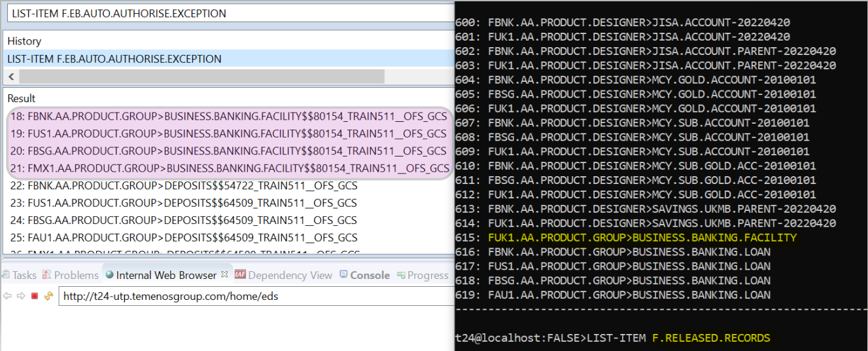Click terminal line 618 FBSG BUSINESS.BANKING.LOAN

pyautogui.click(x=613, y=280)
